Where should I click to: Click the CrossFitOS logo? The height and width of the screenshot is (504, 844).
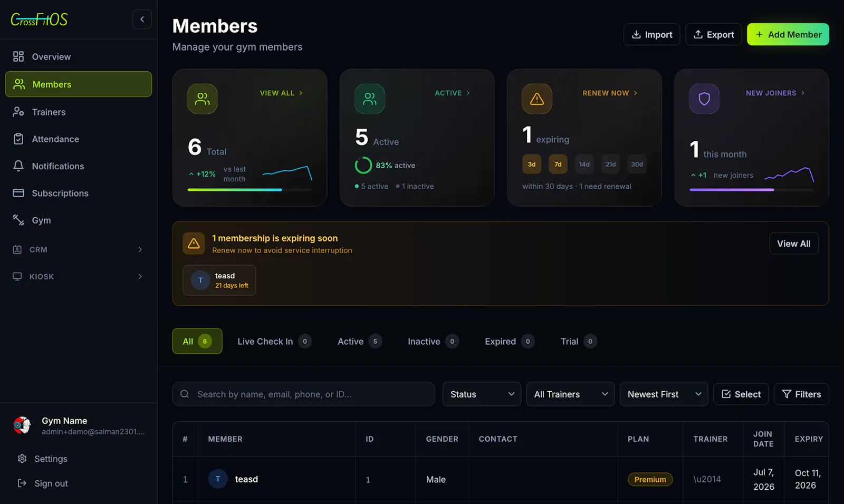(x=39, y=20)
